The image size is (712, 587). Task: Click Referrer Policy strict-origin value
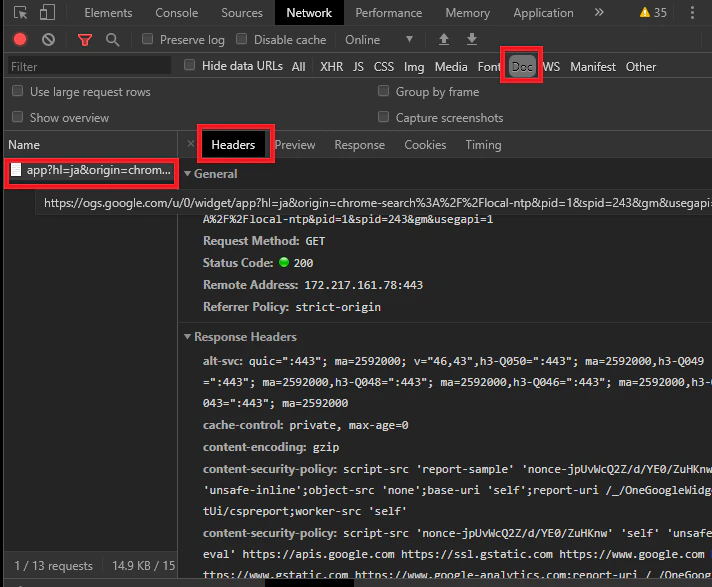tap(338, 307)
